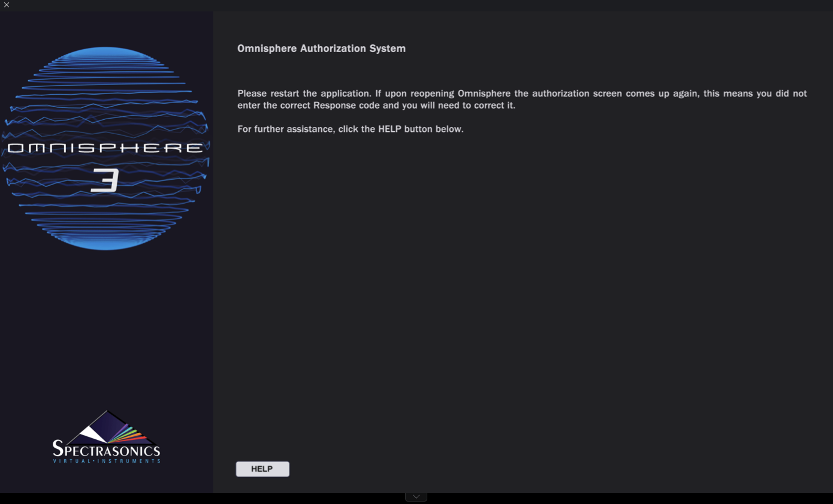Image resolution: width=833 pixels, height=504 pixels.
Task: Click the Virtual Instruments tagline
Action: 106,461
